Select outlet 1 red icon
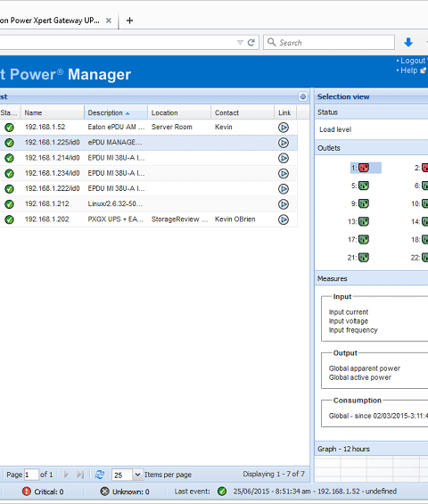 364,168
